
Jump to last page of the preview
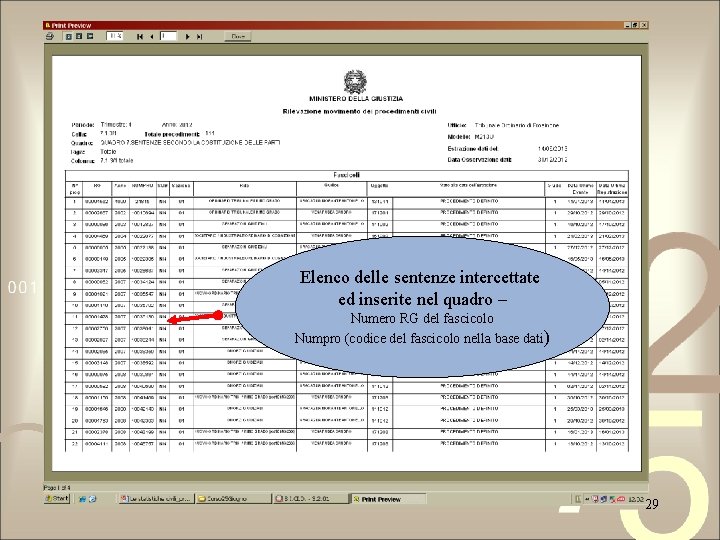pyautogui.click(x=199, y=36)
